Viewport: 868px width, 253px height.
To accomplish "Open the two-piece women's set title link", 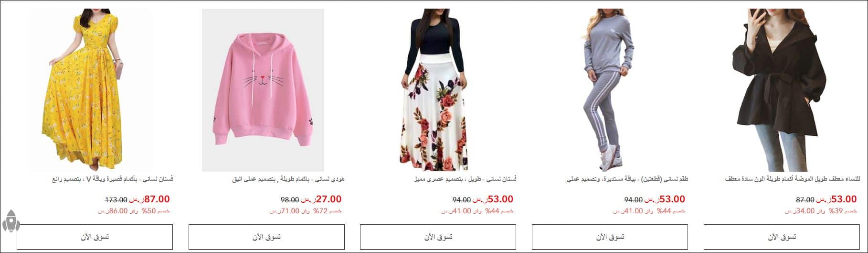I will (627, 179).
